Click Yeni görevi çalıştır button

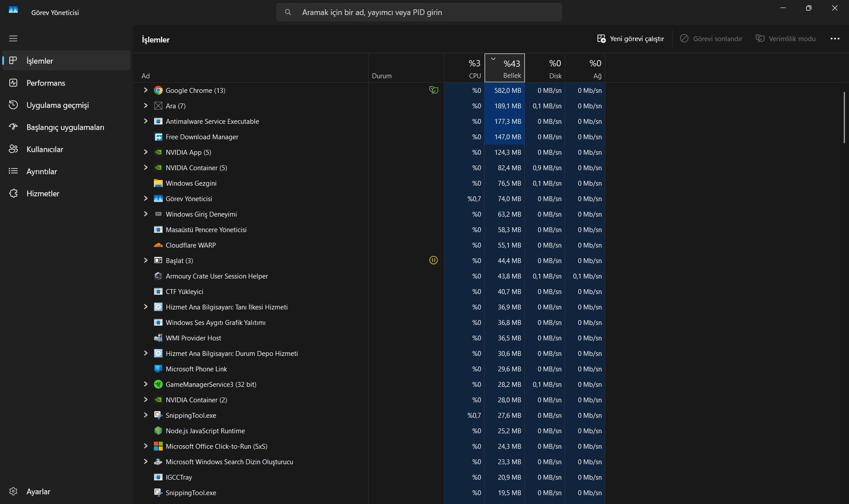tap(631, 39)
